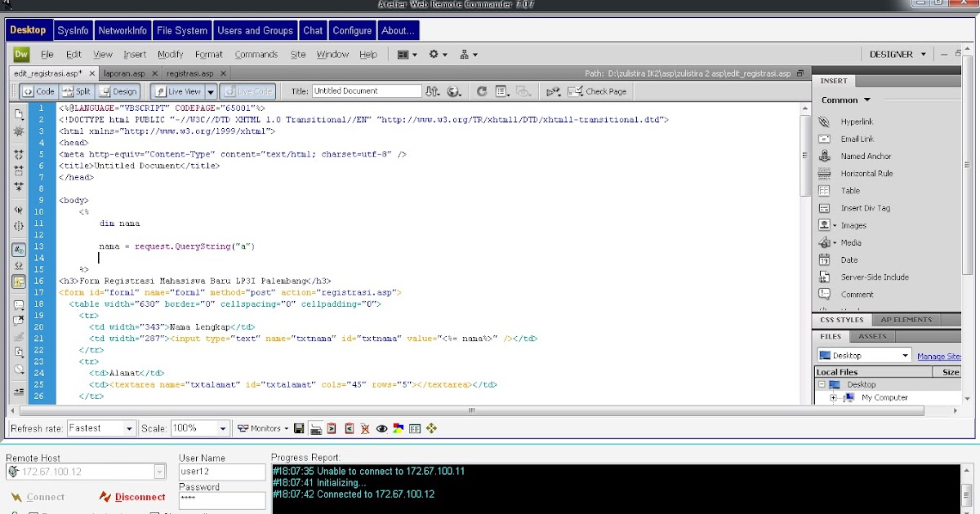Open the Commands menu
This screenshot has height=514, width=980.
[x=256, y=55]
